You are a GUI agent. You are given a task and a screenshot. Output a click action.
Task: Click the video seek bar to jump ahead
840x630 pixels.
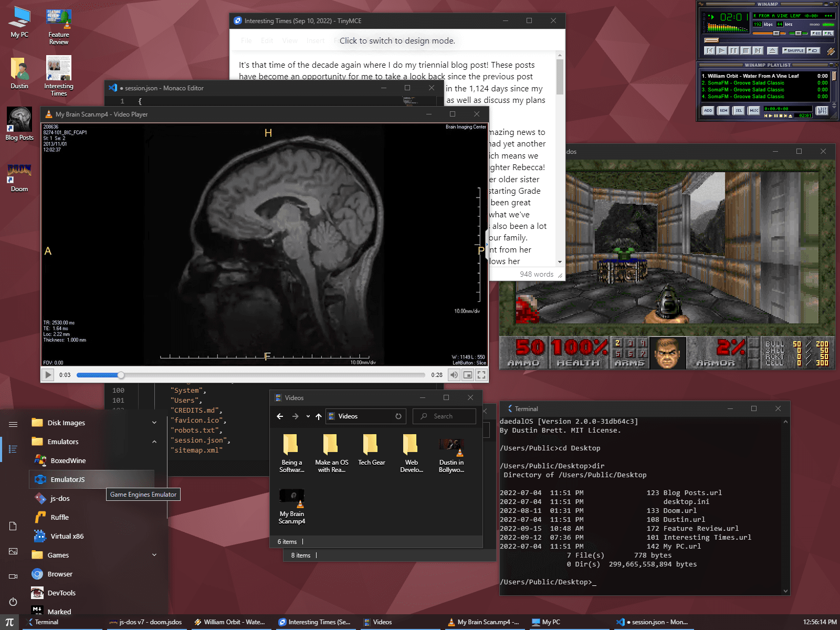point(273,375)
